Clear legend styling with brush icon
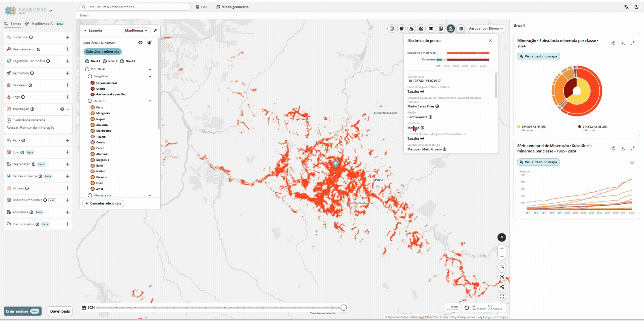 click(x=150, y=43)
